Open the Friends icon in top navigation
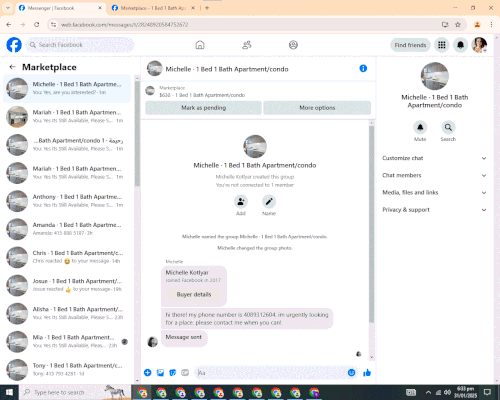 pyautogui.click(x=247, y=45)
